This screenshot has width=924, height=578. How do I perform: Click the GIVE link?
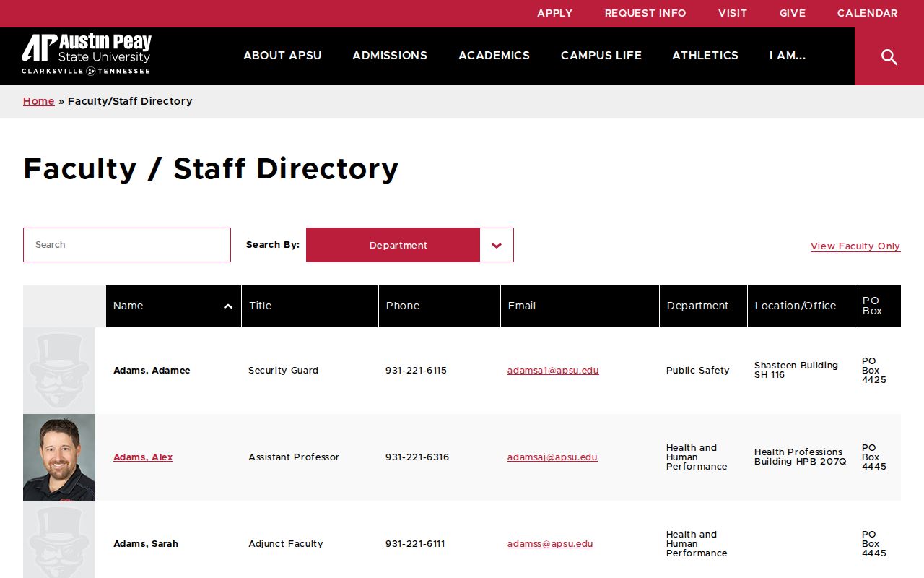[793, 13]
